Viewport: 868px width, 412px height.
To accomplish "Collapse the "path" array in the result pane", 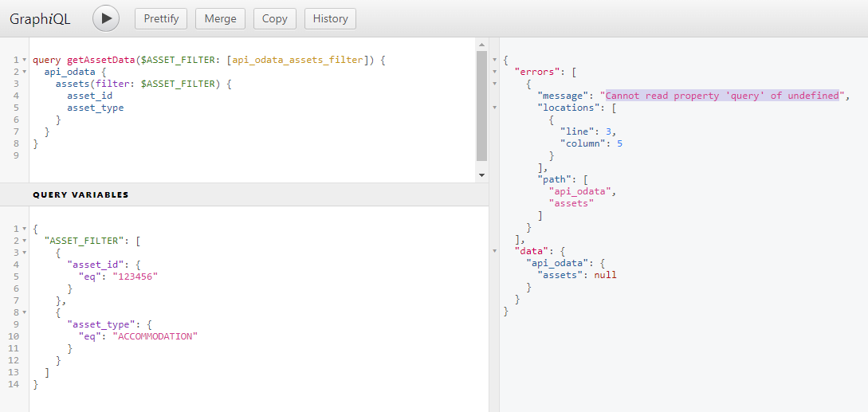I will coord(495,179).
